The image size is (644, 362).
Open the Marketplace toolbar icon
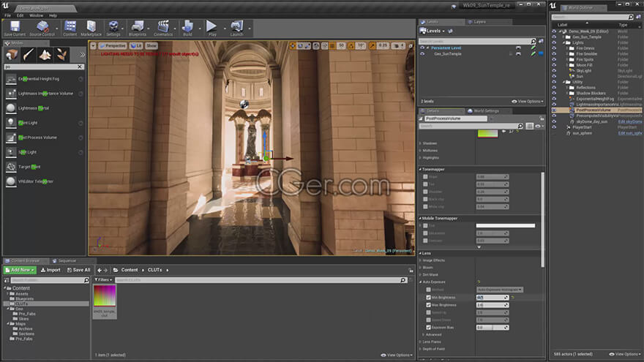point(91,27)
